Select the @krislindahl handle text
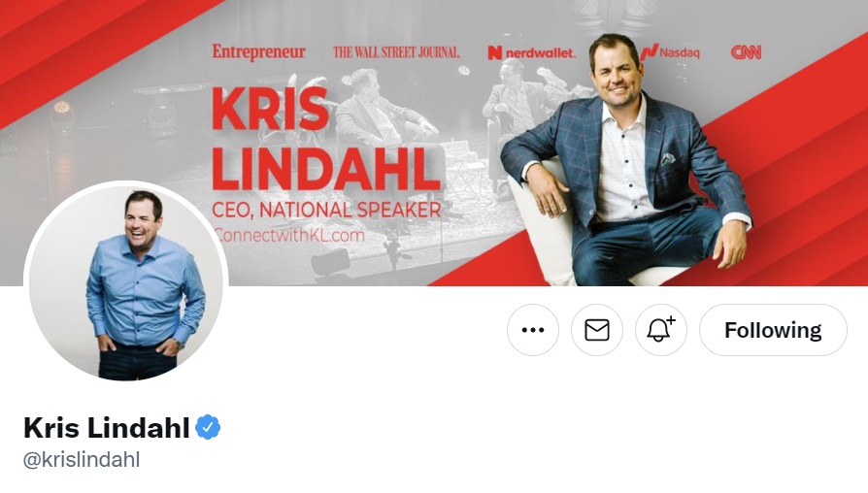868x493 pixels. click(x=82, y=460)
